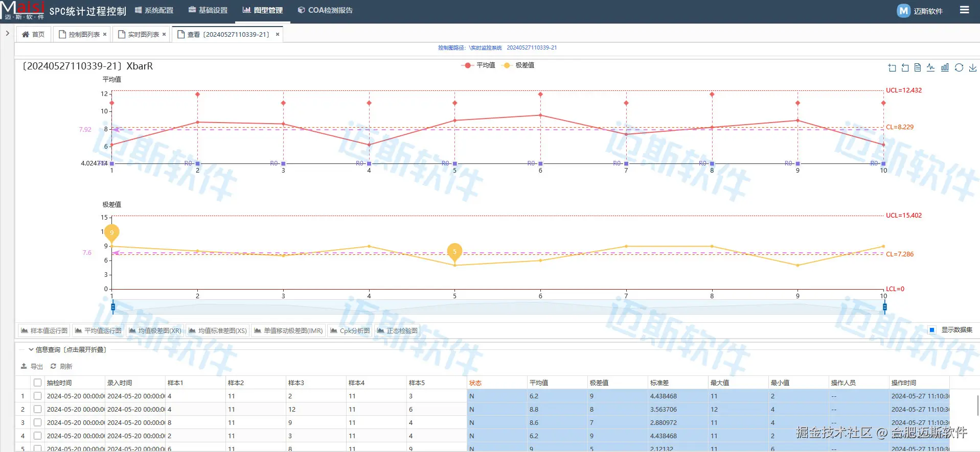Click the 20240527110339-21 breadcrumb link
This screenshot has width=980, height=452.
click(532, 47)
